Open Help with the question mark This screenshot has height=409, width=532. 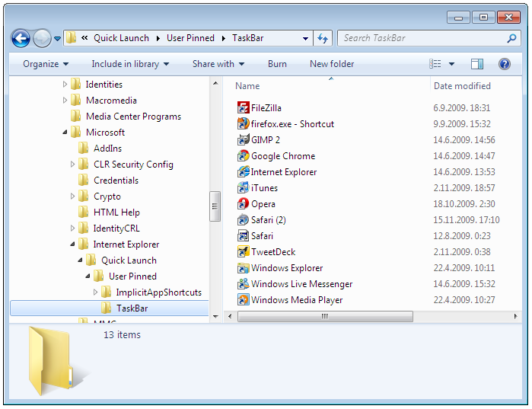[505, 64]
